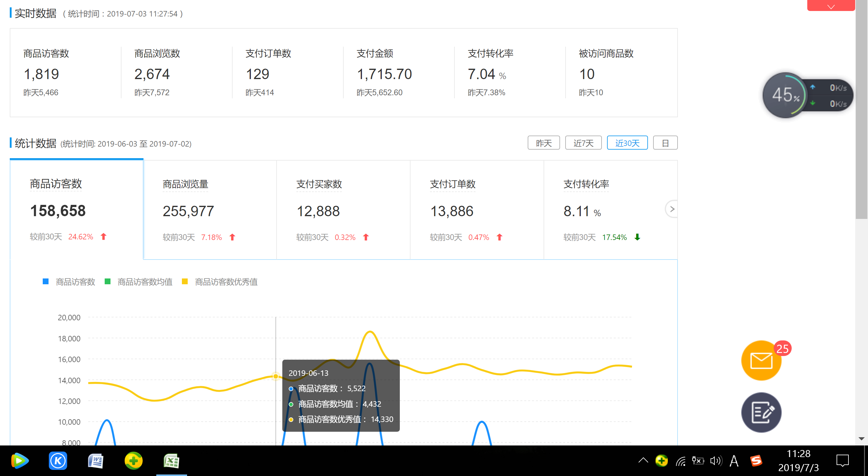Switch to the 商品浏览量 metric tab

pos(210,209)
